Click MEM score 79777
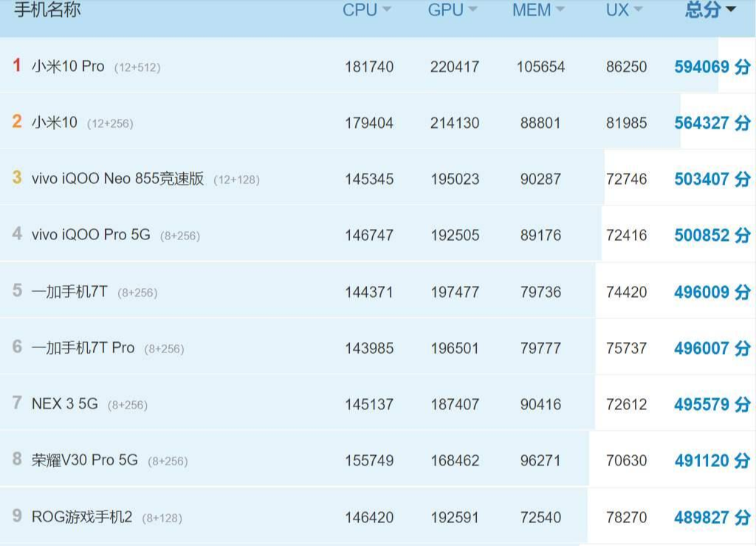756x546 pixels. tap(540, 348)
